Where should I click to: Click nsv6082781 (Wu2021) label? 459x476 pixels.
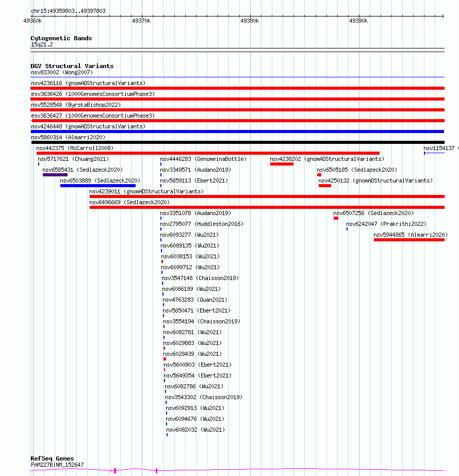(x=192, y=332)
